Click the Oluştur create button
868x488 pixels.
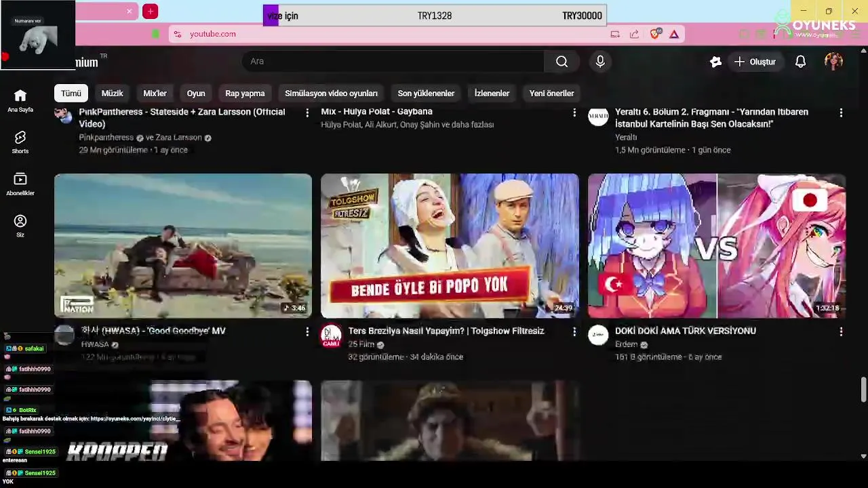click(754, 62)
